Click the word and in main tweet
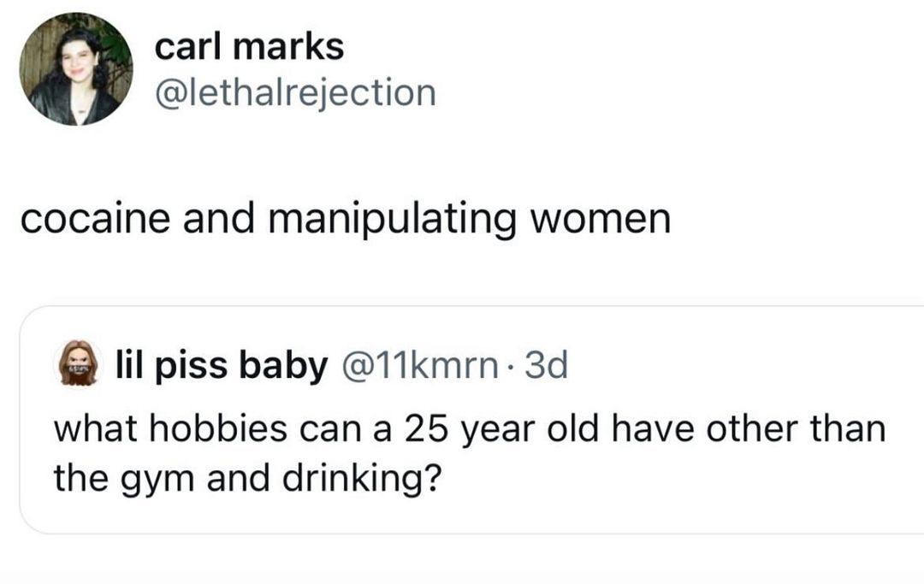This screenshot has height=584, width=924. 226,219
